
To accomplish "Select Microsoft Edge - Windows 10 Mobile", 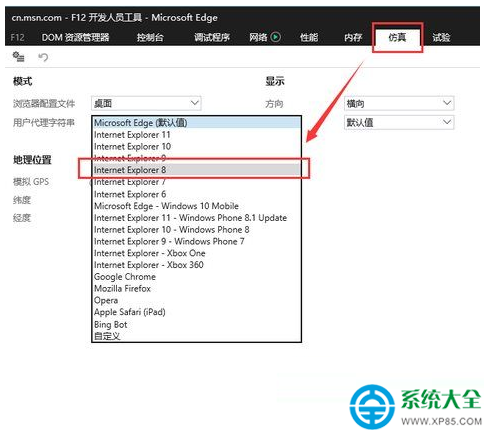I will pyautogui.click(x=196, y=206).
